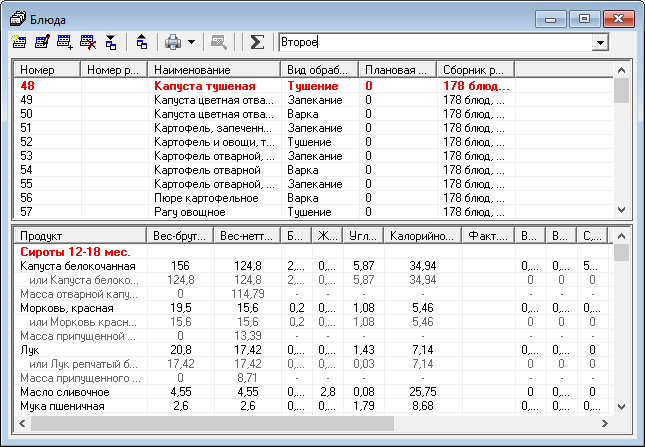Click the Sigma sum icon
645x447 pixels.
(257, 42)
